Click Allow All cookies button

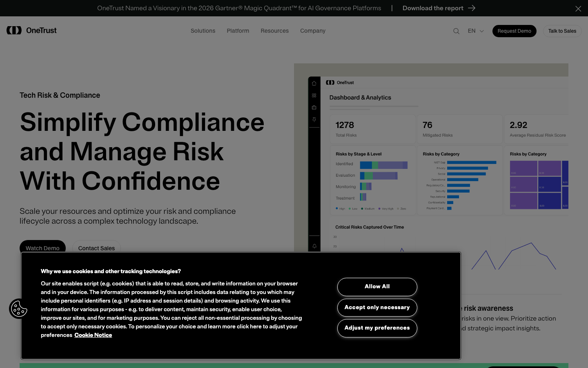pos(377,287)
